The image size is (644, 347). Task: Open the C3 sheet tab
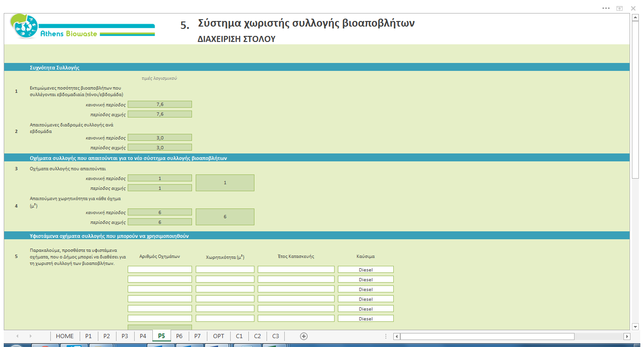[x=275, y=336]
